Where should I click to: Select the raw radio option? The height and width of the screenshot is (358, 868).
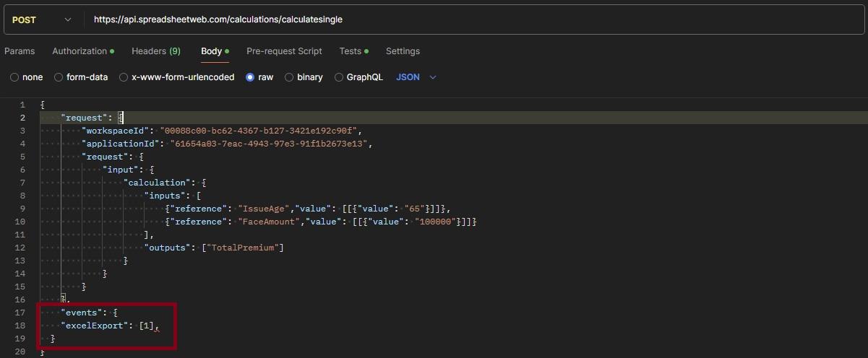pos(259,77)
